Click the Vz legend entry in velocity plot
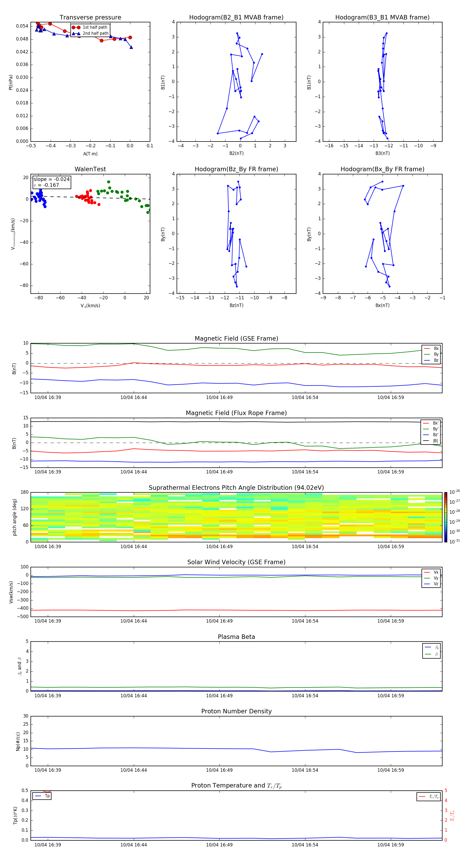Image resolution: width=473 pixels, height=868 pixels. point(431,584)
